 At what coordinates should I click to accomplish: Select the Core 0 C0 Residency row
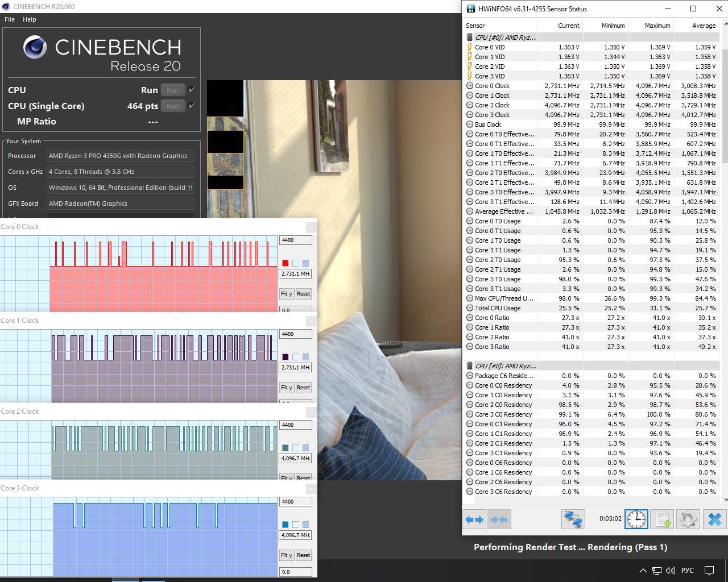pyautogui.click(x=591, y=385)
